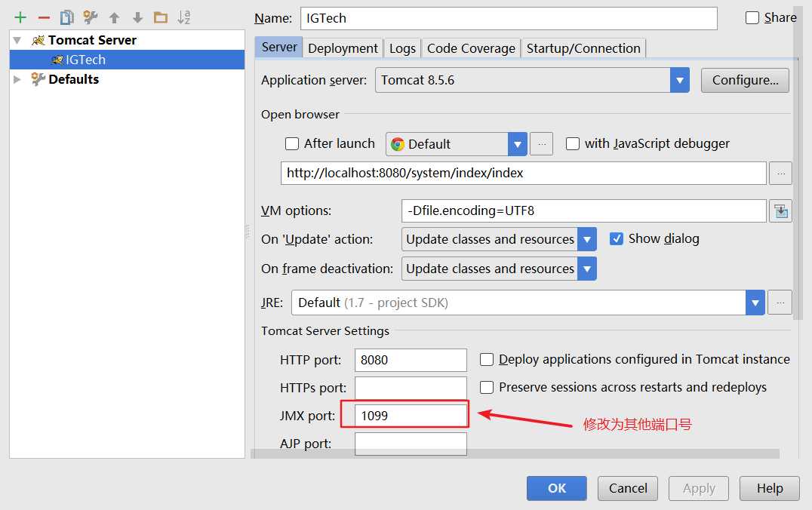Switch to Code Coverage tab

471,48
